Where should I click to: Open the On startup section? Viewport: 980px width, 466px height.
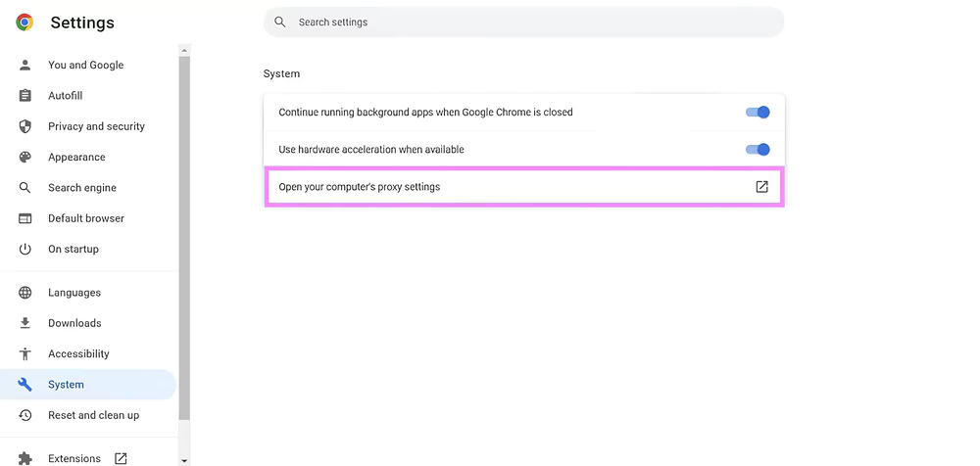tap(88, 249)
